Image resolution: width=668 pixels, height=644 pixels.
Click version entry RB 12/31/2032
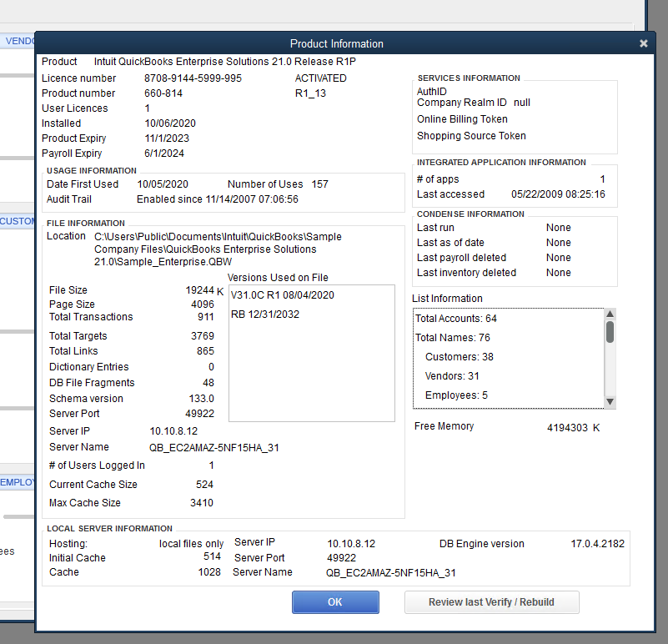(x=265, y=314)
